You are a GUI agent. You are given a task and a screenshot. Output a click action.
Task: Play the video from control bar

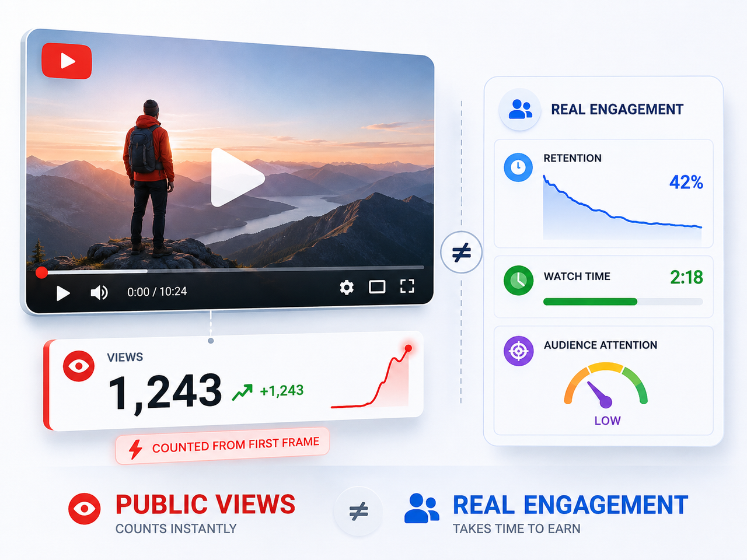pyautogui.click(x=63, y=293)
